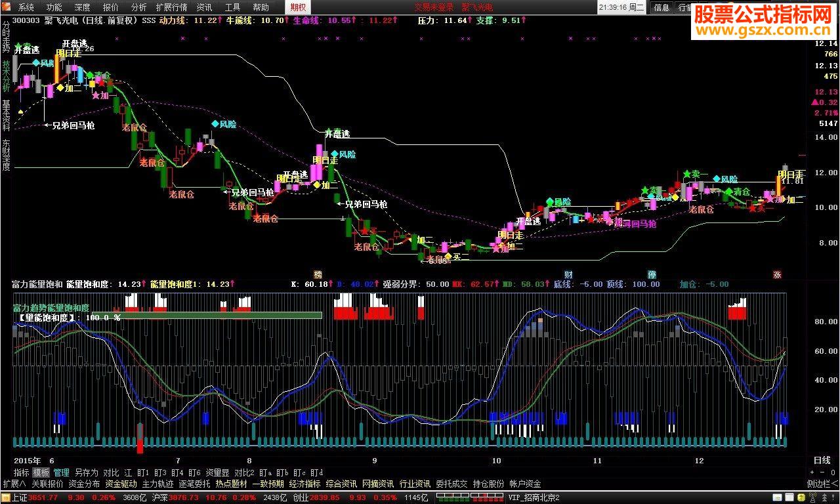Open the 持仓股份 tab
The width and height of the screenshot is (840, 504).
click(488, 484)
